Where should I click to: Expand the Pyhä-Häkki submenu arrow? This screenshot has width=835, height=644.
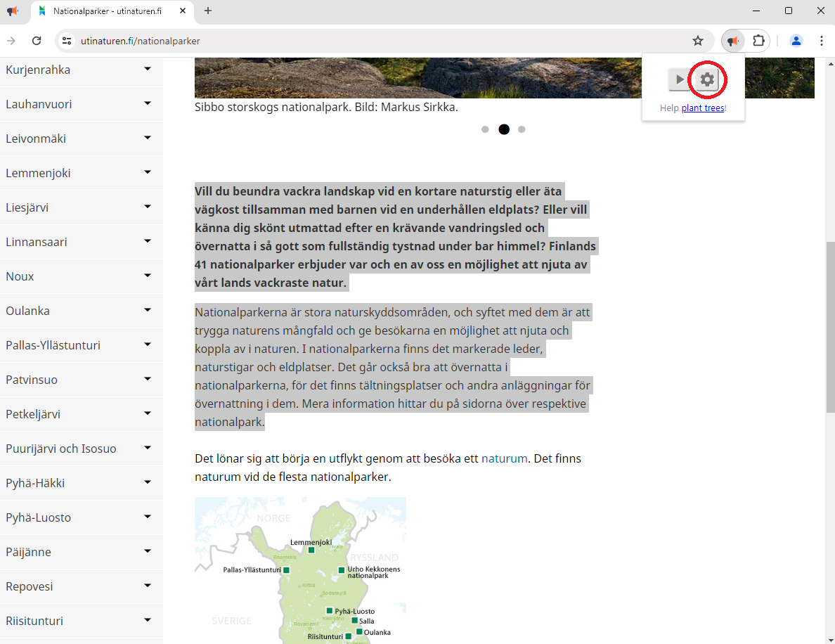click(x=148, y=482)
